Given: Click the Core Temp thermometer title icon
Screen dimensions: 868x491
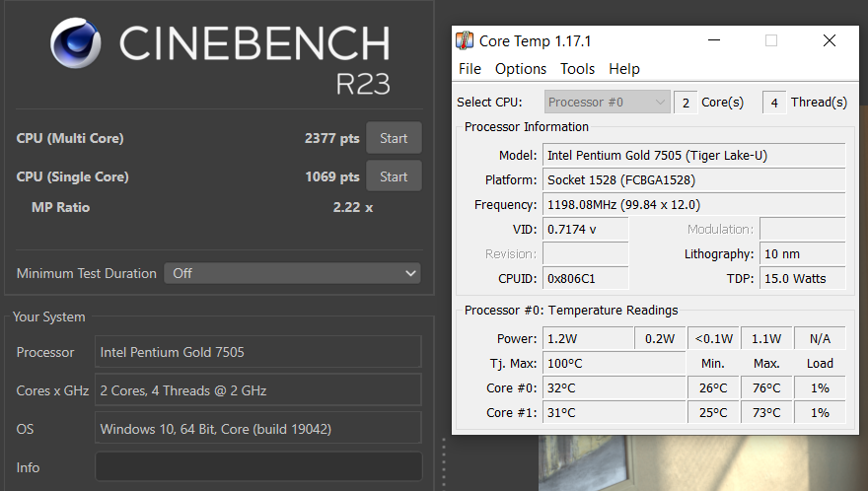Looking at the screenshot, I should pyautogui.click(x=465, y=40).
